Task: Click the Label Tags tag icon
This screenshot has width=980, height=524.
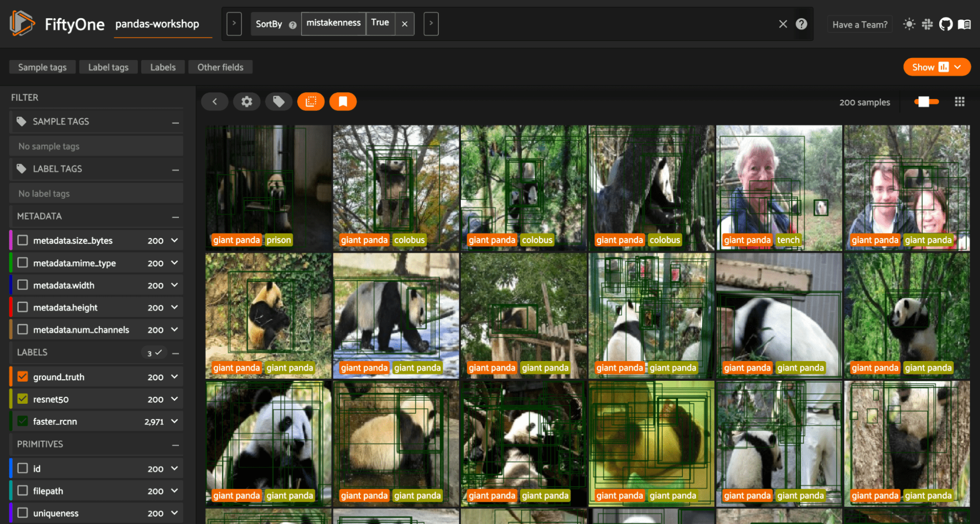Action: click(x=21, y=169)
